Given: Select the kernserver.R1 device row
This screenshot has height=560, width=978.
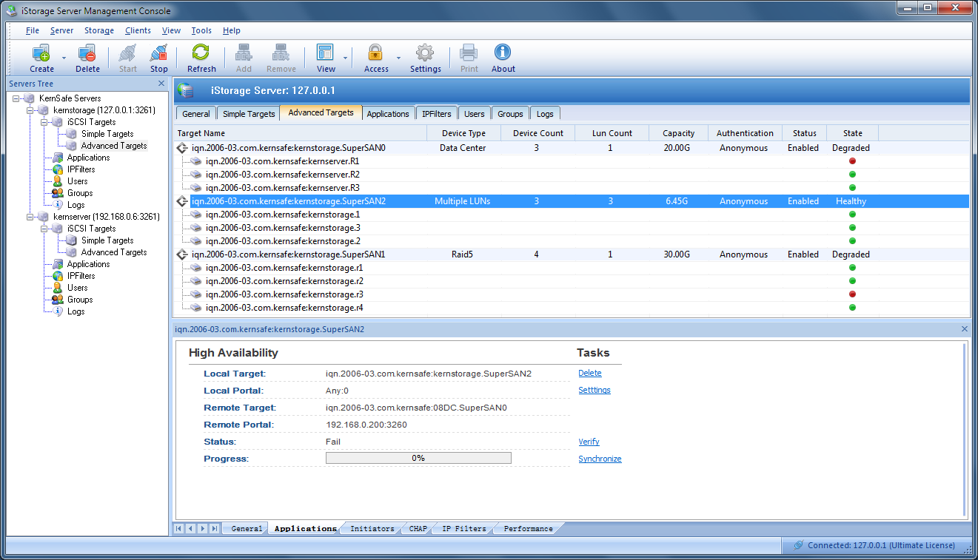Looking at the screenshot, I should [x=572, y=161].
